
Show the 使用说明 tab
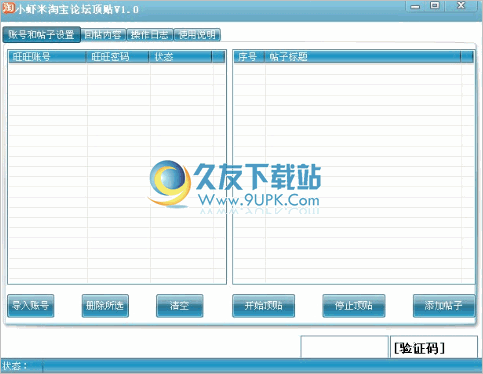(x=197, y=35)
